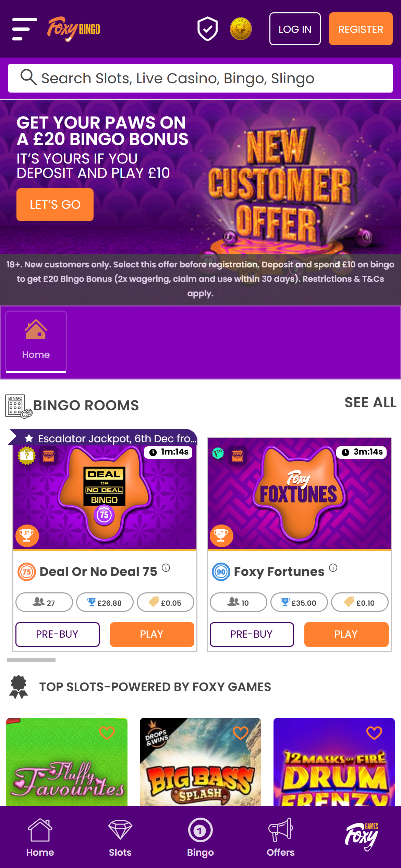Select the Home tab below the banner
This screenshot has width=401, height=868.
(x=36, y=341)
